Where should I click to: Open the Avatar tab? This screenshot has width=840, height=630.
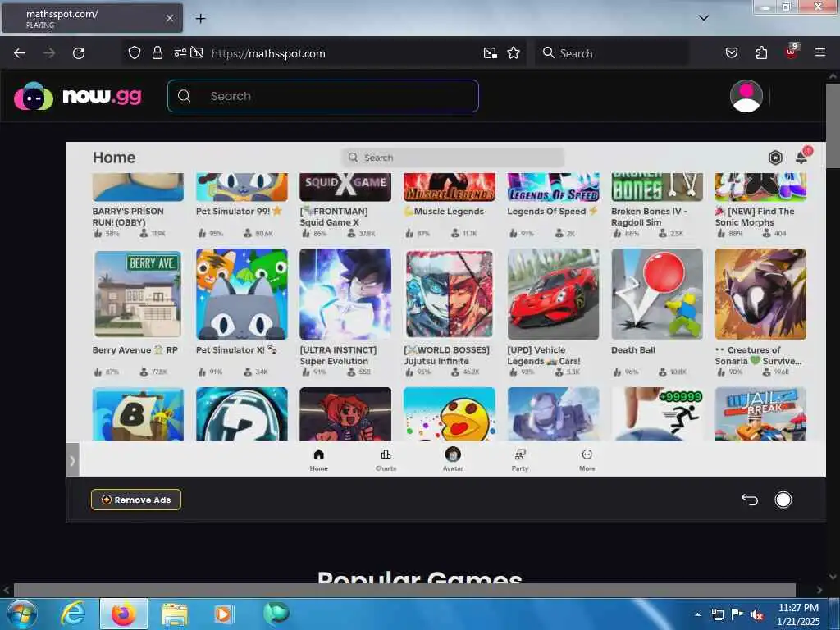[453, 460]
